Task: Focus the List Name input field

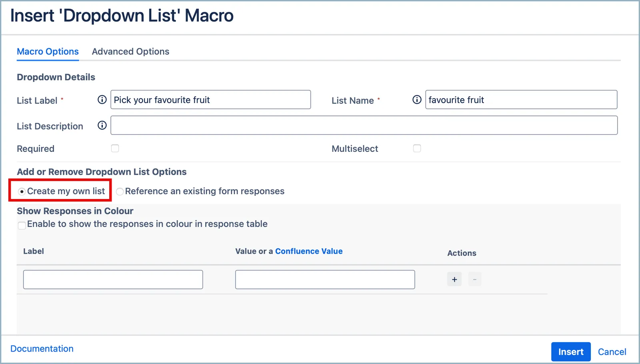Action: coord(521,99)
